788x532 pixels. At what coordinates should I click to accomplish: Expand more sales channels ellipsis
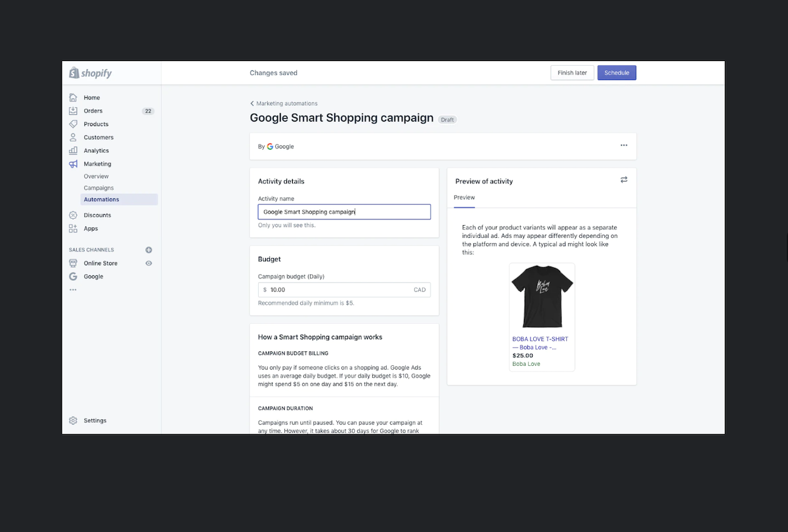(73, 290)
